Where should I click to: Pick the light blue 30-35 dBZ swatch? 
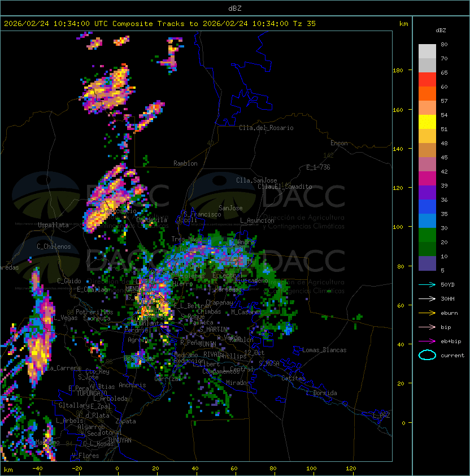[427, 221]
